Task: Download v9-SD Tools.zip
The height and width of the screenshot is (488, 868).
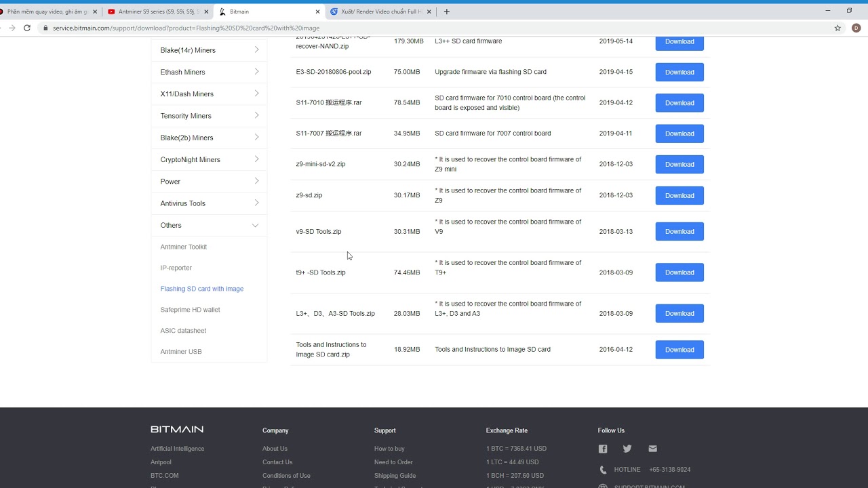Action: coord(679,231)
